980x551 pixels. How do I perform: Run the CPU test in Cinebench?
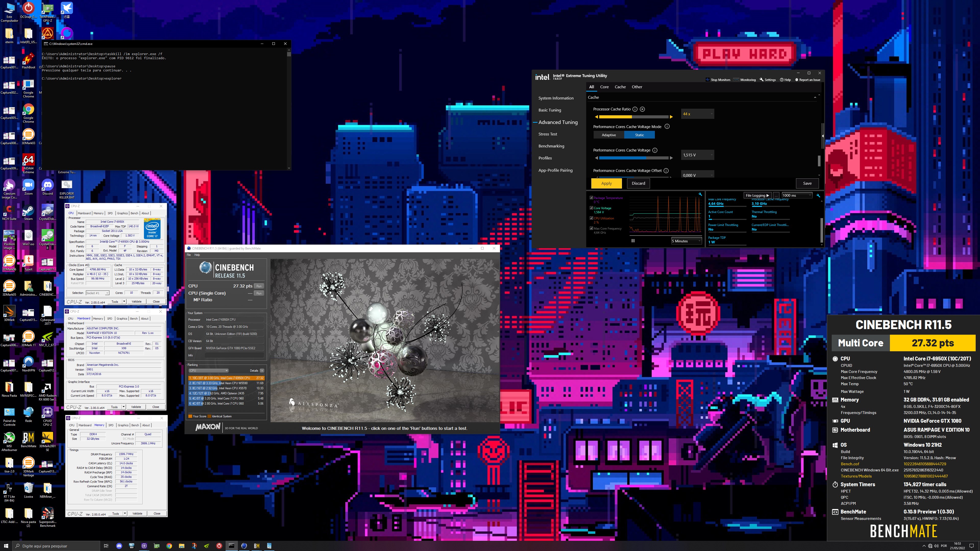[x=259, y=286]
